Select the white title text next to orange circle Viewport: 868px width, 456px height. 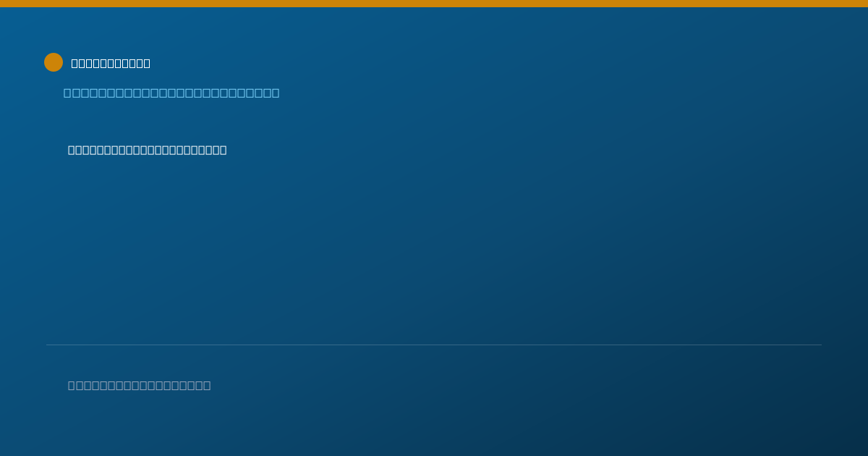111,63
